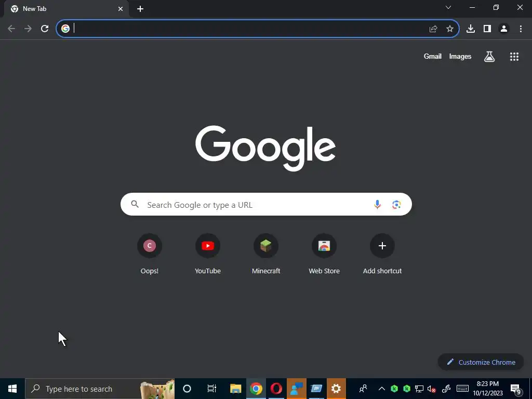
Task: Click the Type here to search taskbar box
Action: pyautogui.click(x=100, y=389)
